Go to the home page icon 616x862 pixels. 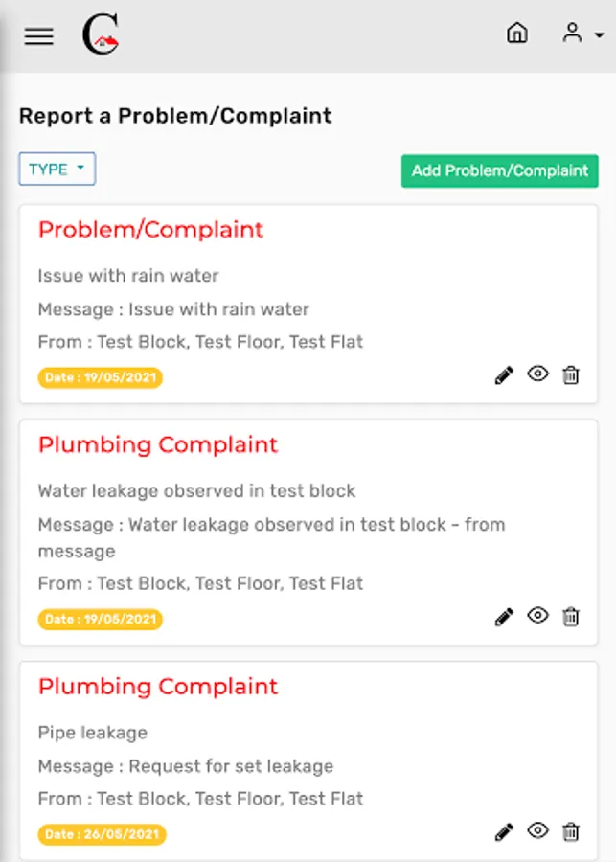point(516,34)
